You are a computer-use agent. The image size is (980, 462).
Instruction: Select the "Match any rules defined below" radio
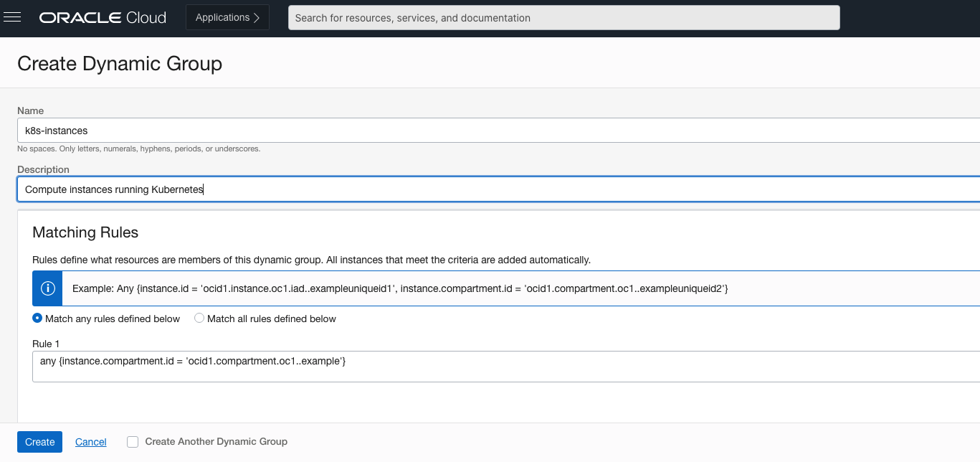click(x=37, y=319)
